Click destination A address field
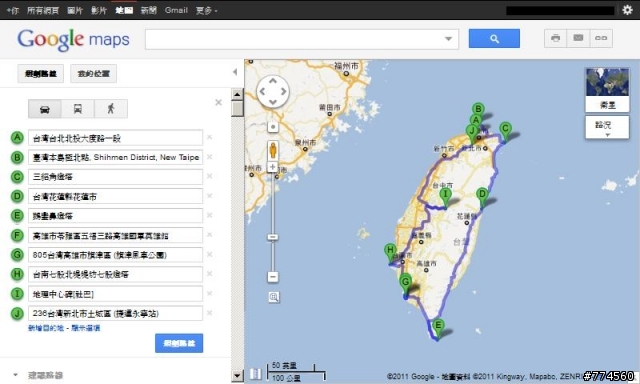Image resolution: width=640 pixels, height=384 pixels. pos(116,138)
